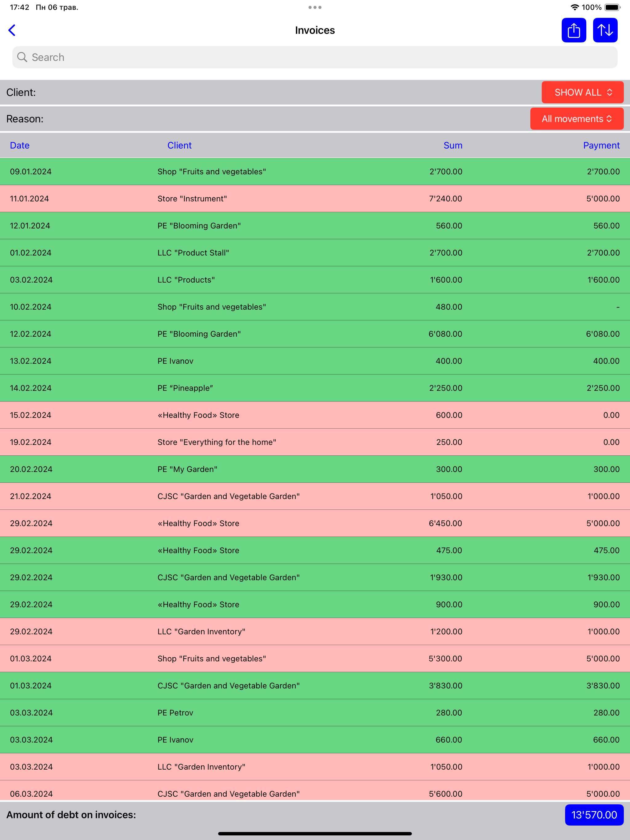Tap the Wi-Fi status icon
630x840 pixels.
tap(575, 7)
